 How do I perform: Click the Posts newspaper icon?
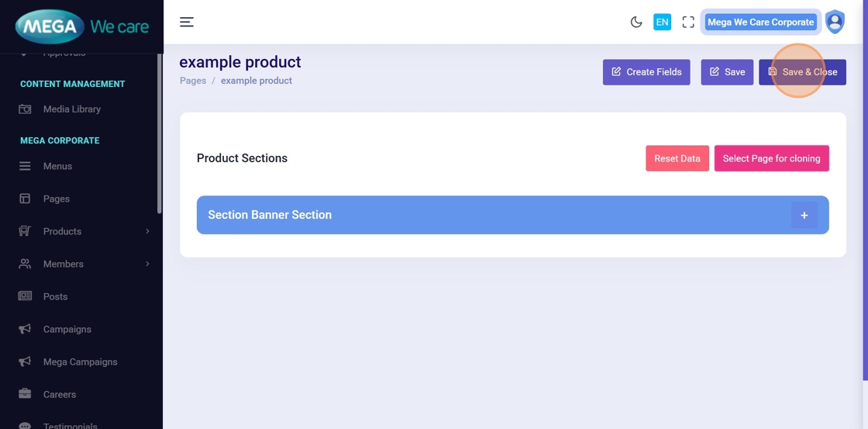pos(25,296)
